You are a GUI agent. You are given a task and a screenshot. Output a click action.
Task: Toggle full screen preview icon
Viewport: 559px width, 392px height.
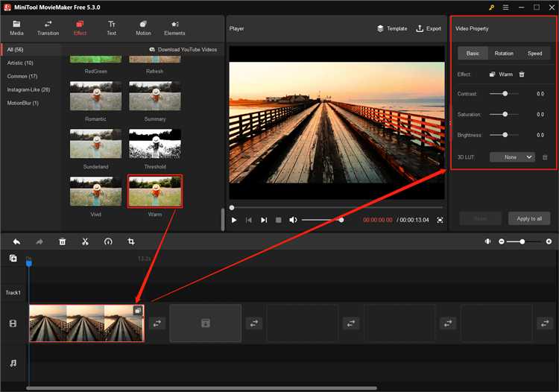click(x=440, y=220)
